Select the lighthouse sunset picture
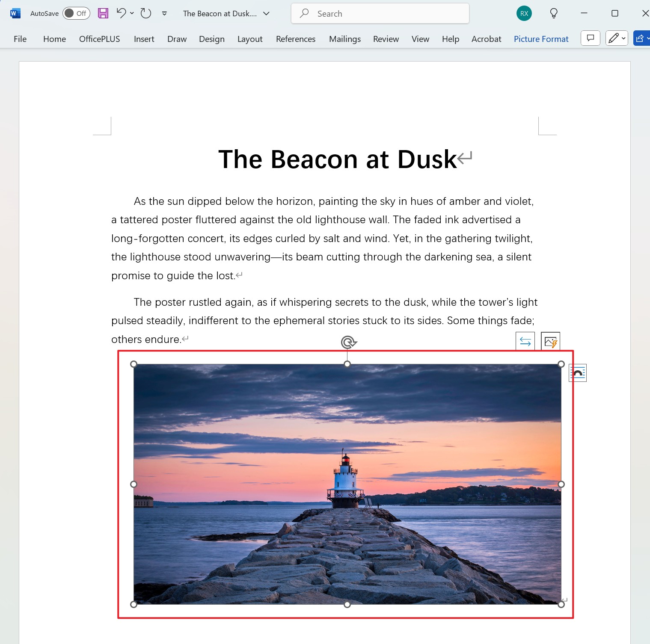The height and width of the screenshot is (644, 650). 347,484
